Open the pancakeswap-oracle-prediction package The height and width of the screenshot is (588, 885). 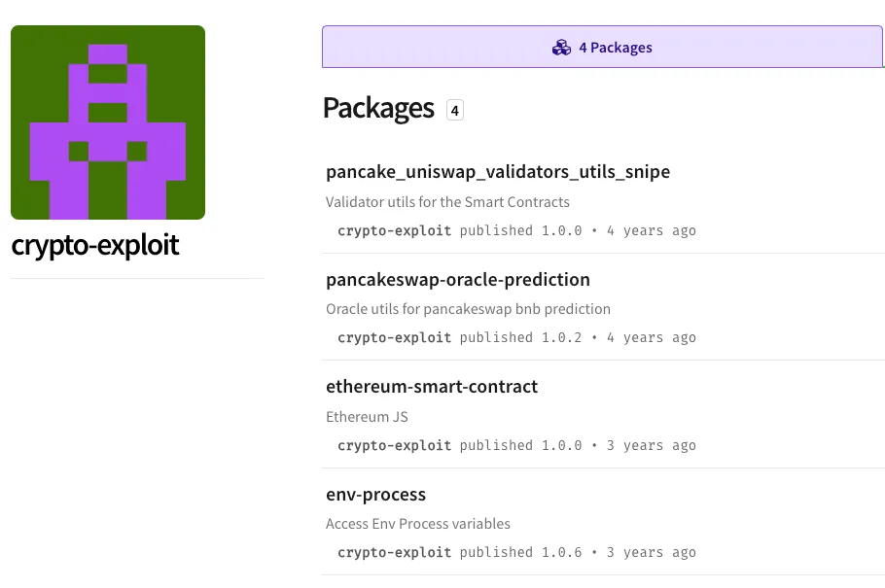458,280
